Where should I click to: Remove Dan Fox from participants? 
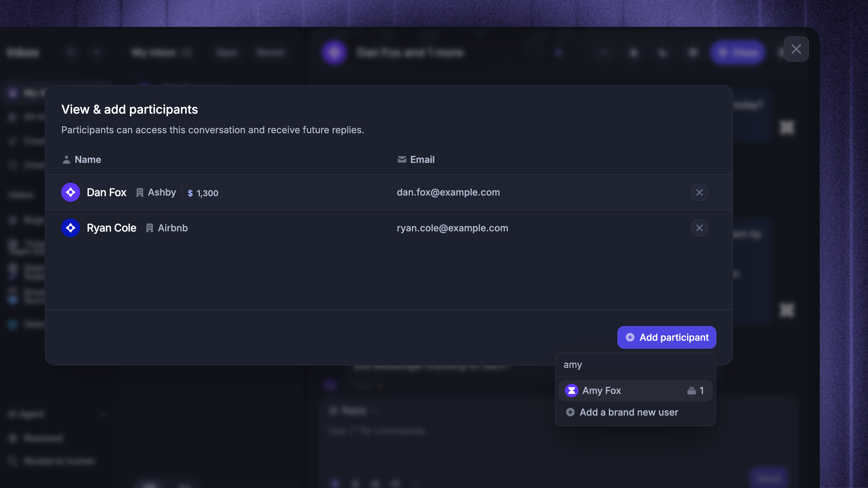point(699,192)
